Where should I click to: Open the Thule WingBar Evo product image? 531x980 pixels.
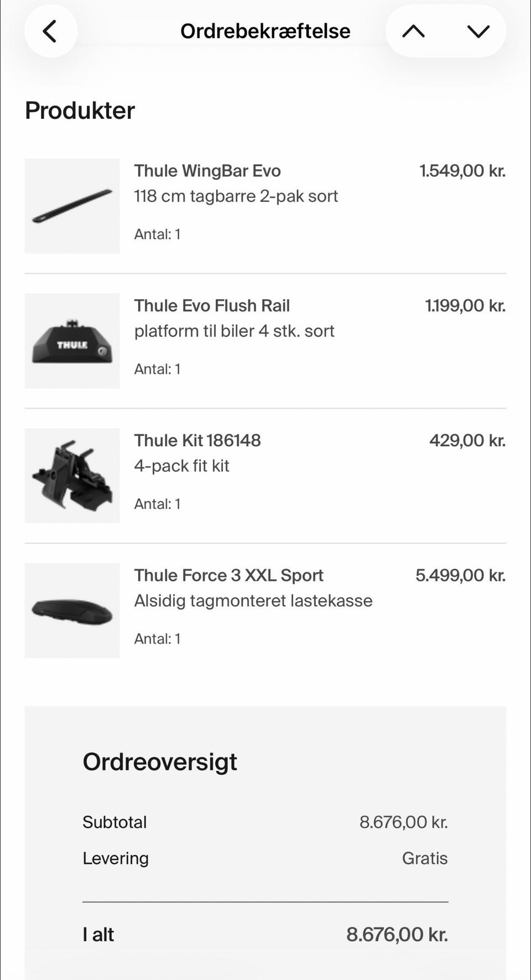coord(72,206)
